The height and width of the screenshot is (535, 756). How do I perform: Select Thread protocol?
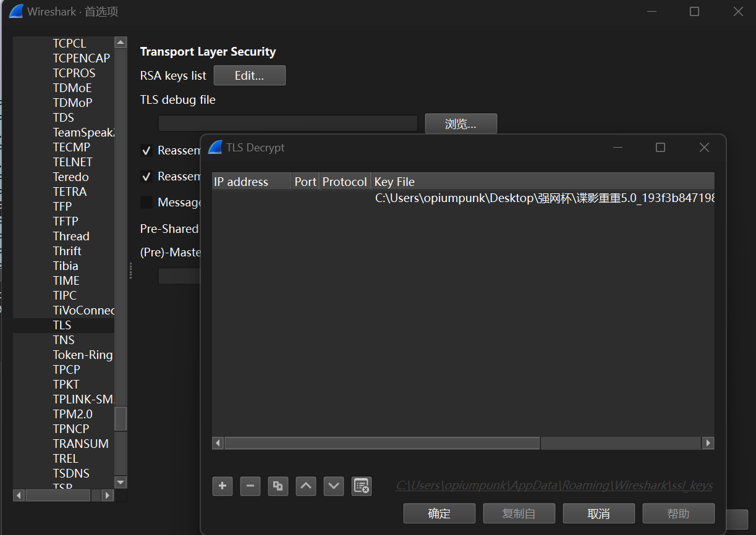71,236
